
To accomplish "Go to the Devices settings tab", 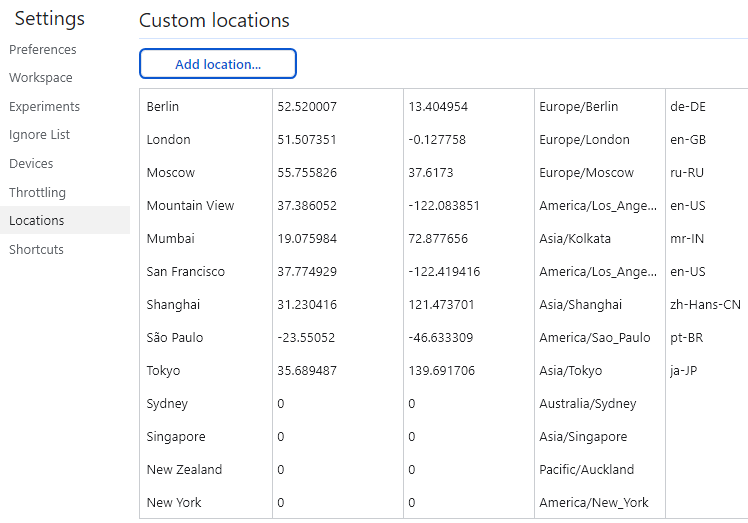I will 31,164.
